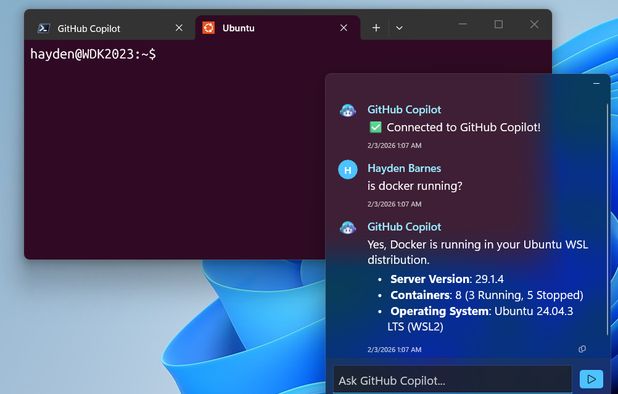618x394 pixels.
Task: Click the 'Yes, Docker is running' sentence
Action: [x=478, y=252]
